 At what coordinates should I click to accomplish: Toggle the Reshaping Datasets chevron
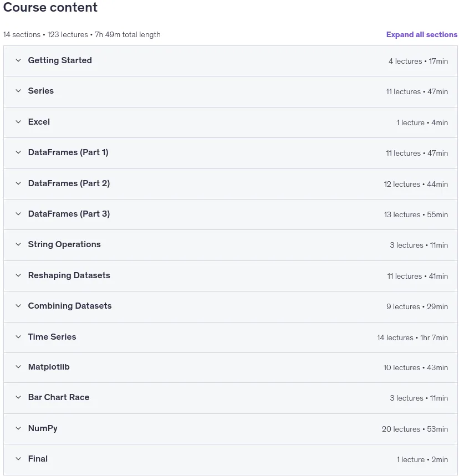pyautogui.click(x=18, y=275)
